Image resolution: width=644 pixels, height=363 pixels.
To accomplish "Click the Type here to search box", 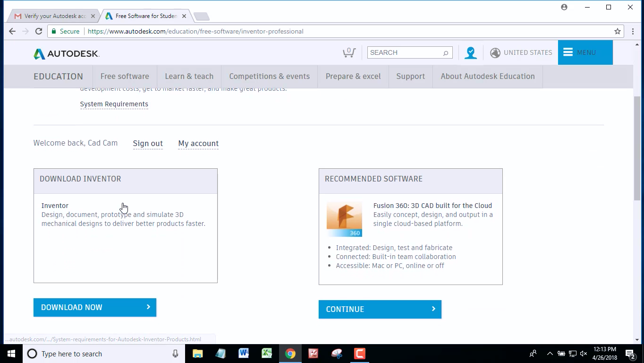I will (103, 354).
